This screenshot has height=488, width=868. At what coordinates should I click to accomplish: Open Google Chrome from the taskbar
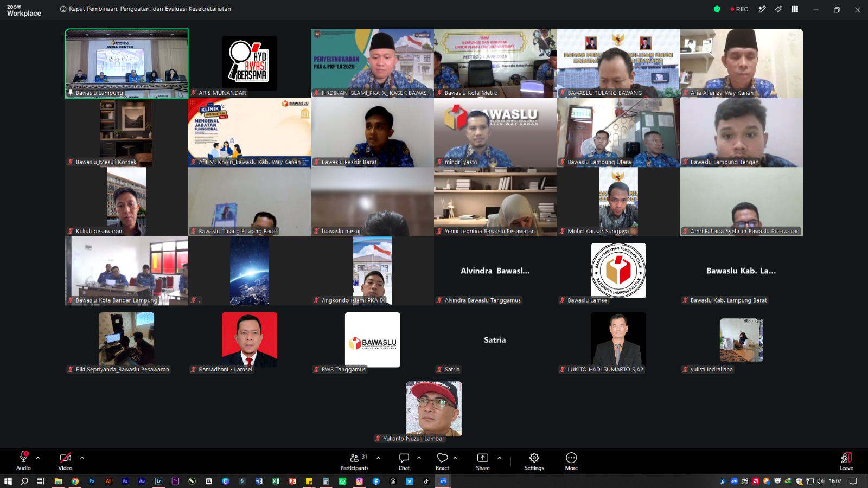75,481
